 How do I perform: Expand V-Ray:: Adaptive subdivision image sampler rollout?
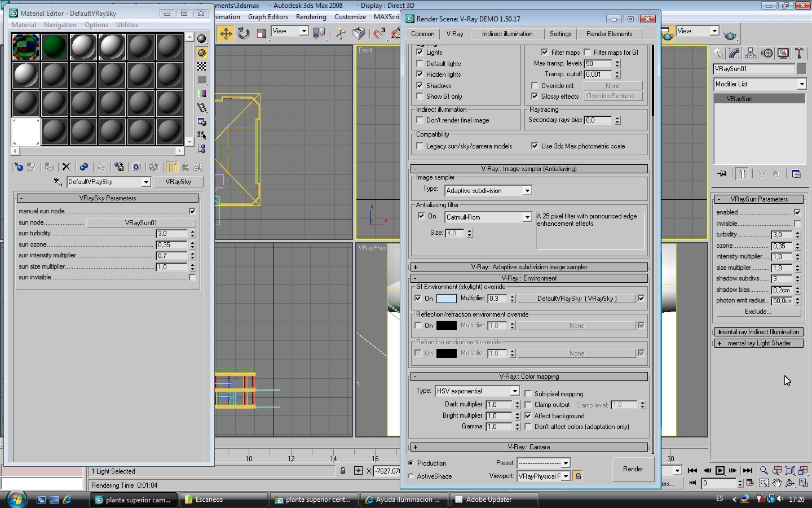[529, 267]
